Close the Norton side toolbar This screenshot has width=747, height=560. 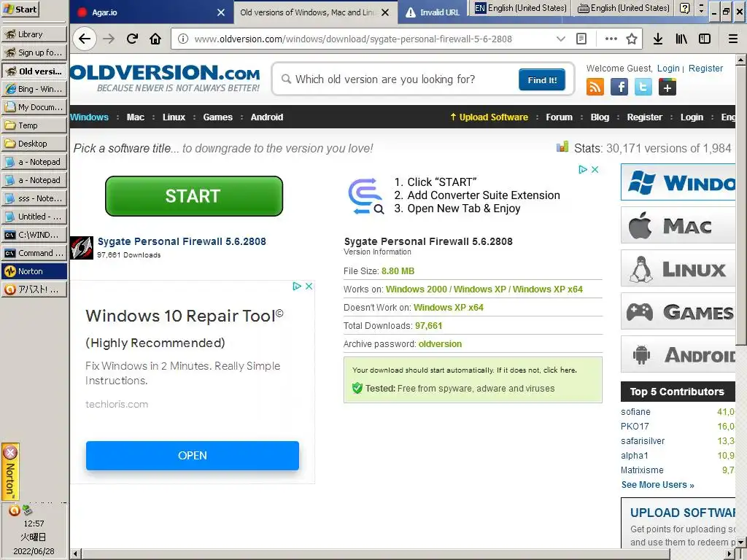coord(10,452)
